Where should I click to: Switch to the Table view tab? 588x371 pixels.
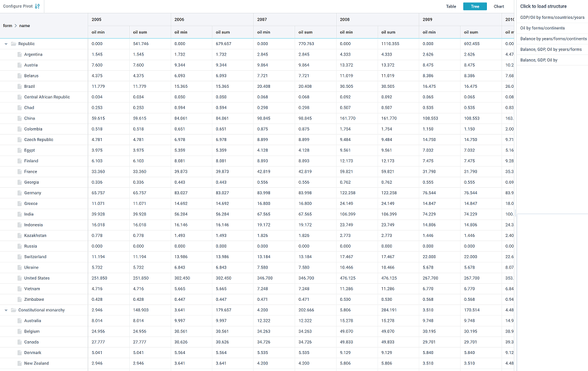[451, 6]
